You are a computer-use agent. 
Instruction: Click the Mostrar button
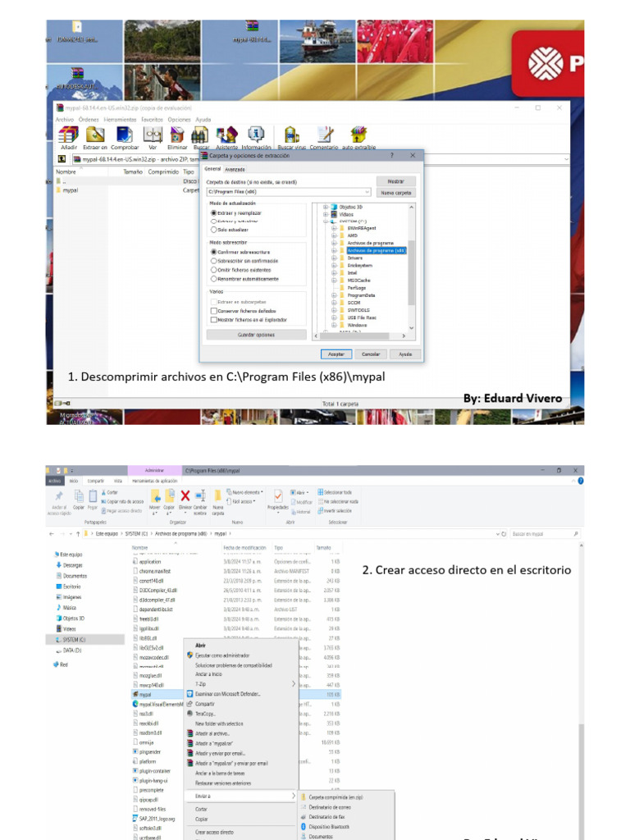tap(396, 181)
